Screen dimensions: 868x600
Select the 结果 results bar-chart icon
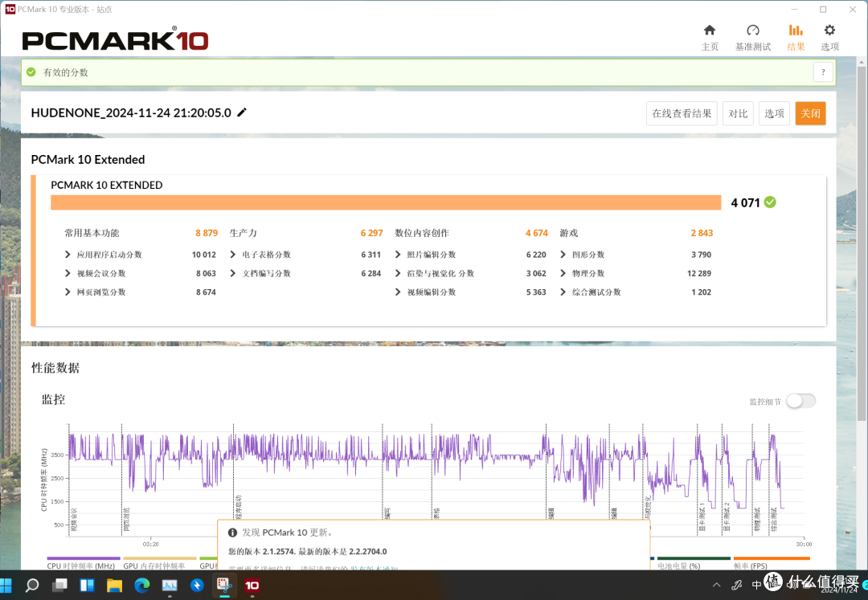coord(796,31)
